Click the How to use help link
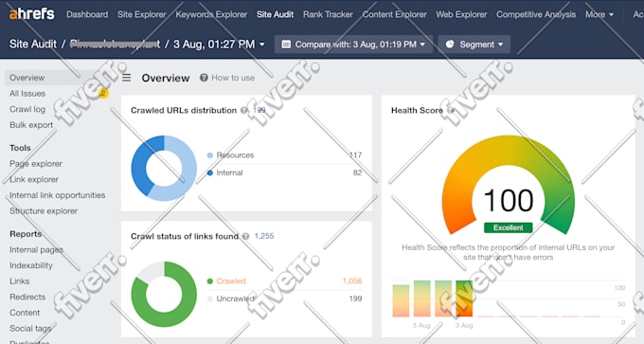 [233, 78]
